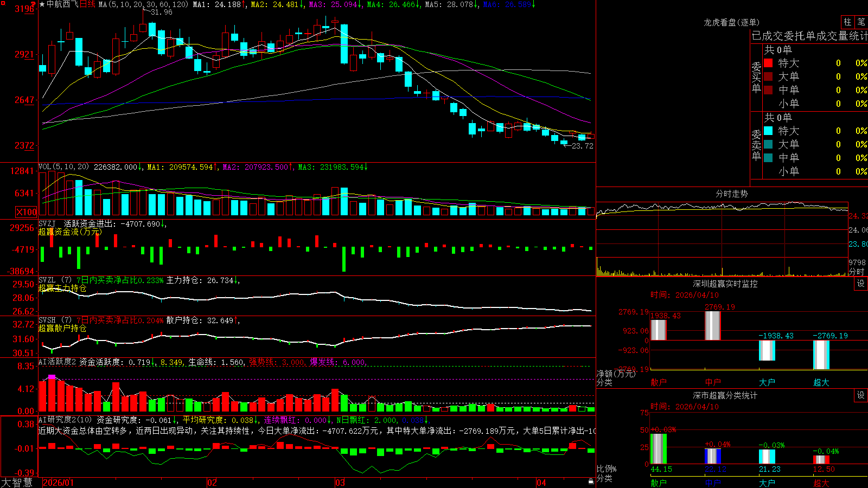Click the 2372 price axis label
This screenshot has height=488, width=868.
[24, 145]
